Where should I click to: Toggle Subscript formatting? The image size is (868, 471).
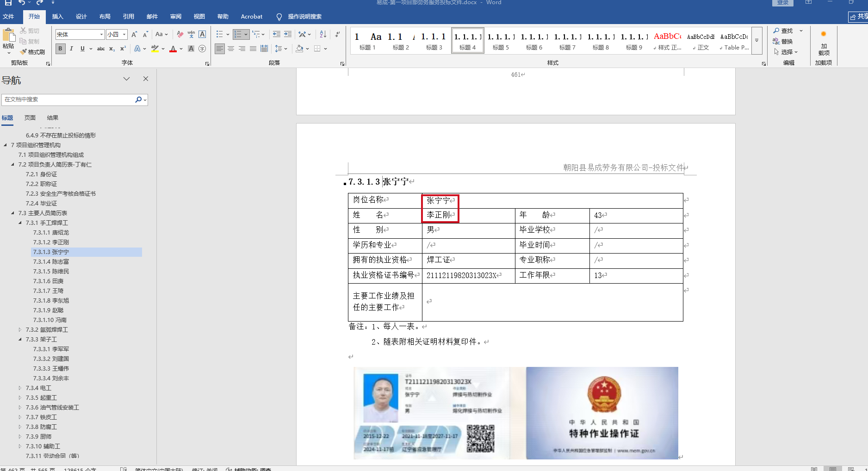[112, 49]
